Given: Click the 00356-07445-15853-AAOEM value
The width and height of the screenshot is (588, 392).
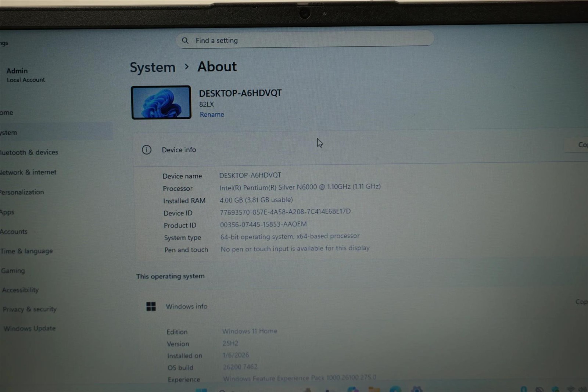Looking at the screenshot, I should pyautogui.click(x=263, y=224).
